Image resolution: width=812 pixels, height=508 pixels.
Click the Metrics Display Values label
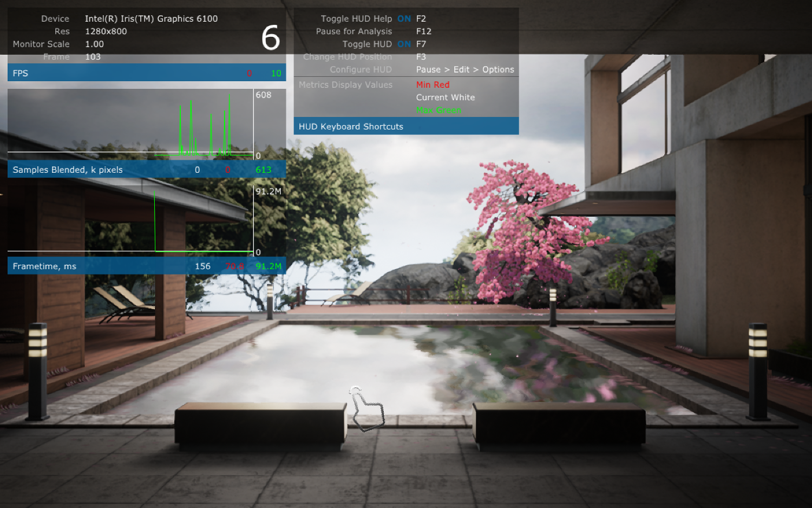pyautogui.click(x=345, y=84)
